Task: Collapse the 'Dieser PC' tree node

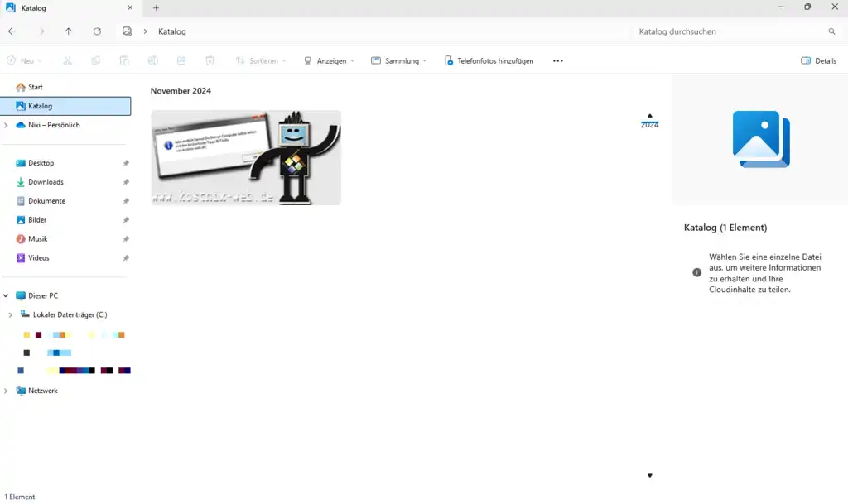Action: 6,295
